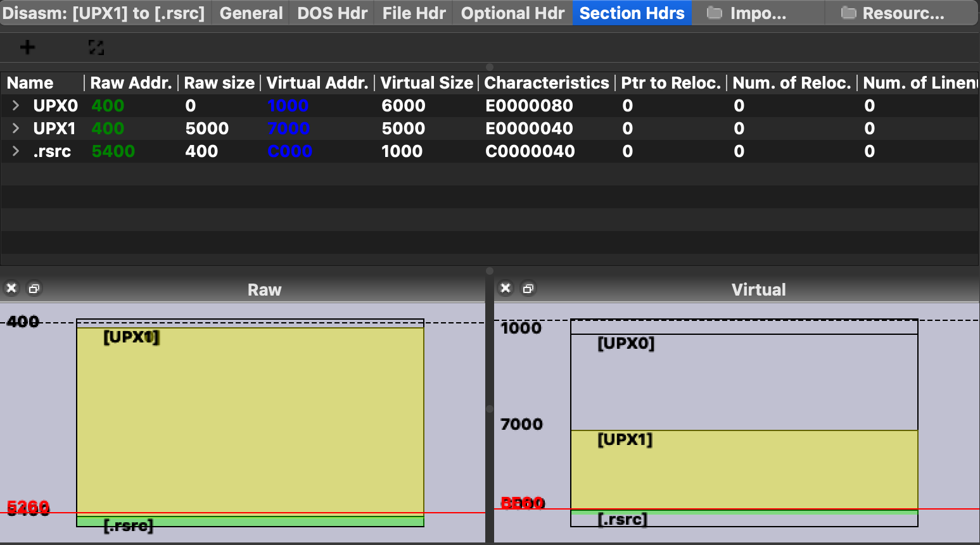Click folder icon of Resources tab
Screen dimensions: 980x545
pos(849,13)
